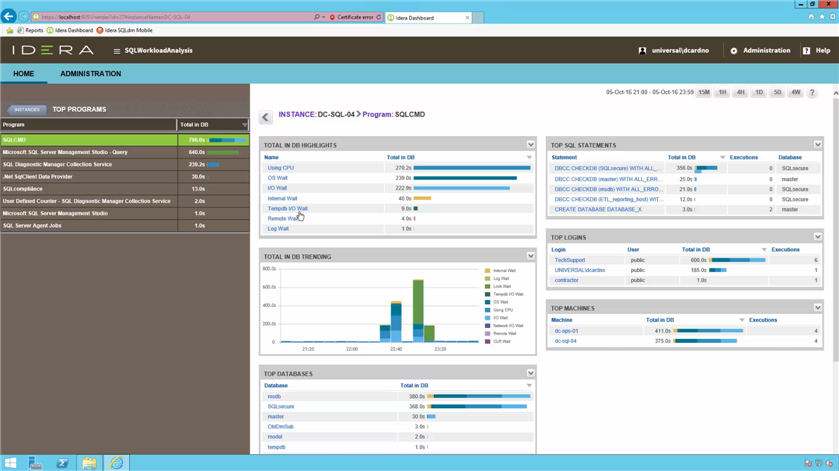Open File Explorer from the taskbar
The image size is (839, 471).
[89, 463]
